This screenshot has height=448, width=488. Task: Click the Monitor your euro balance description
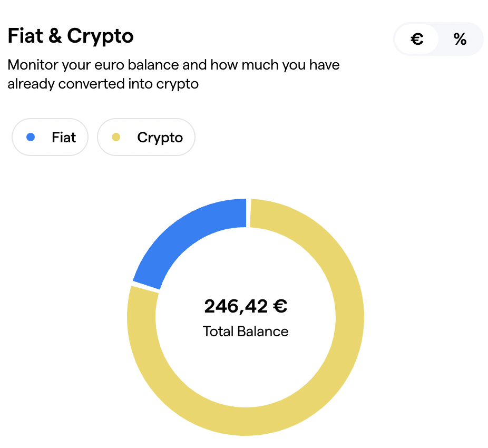tap(173, 74)
